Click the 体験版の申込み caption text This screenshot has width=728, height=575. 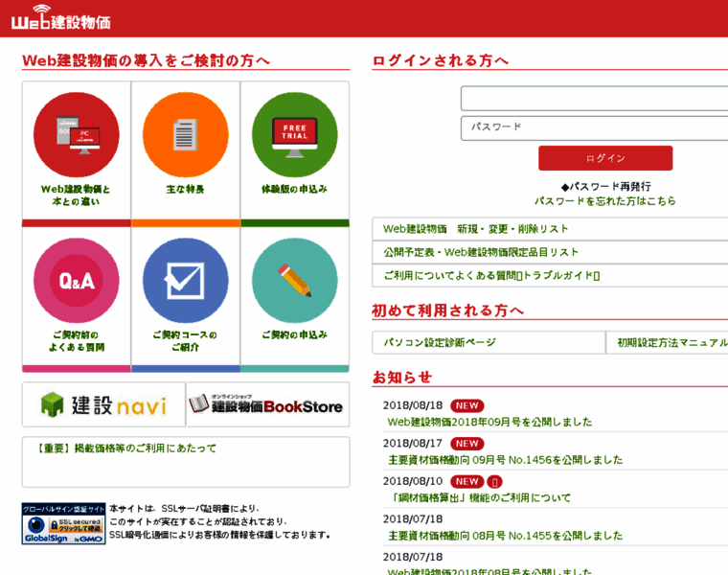coord(294,189)
